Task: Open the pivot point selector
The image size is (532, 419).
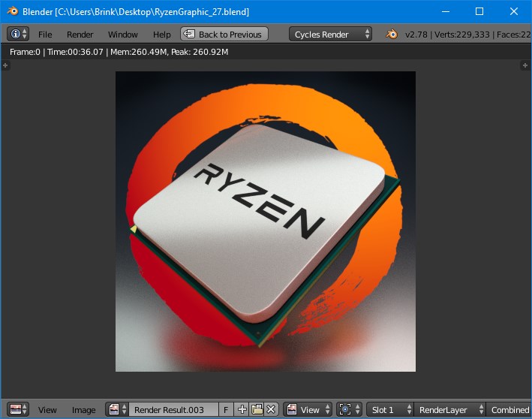Action: tap(349, 409)
